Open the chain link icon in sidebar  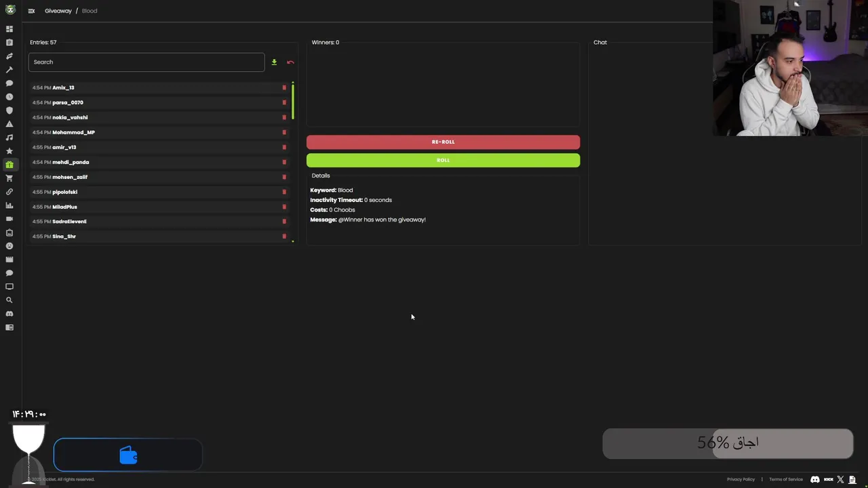9,192
